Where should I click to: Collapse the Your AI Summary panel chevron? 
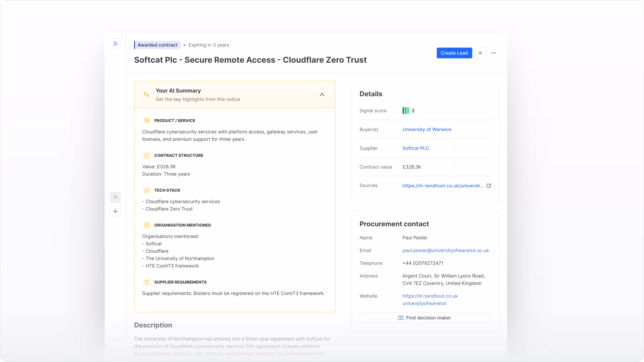pos(322,95)
